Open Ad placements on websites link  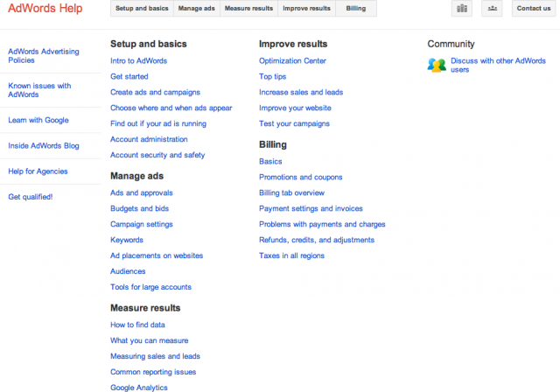[x=157, y=255]
